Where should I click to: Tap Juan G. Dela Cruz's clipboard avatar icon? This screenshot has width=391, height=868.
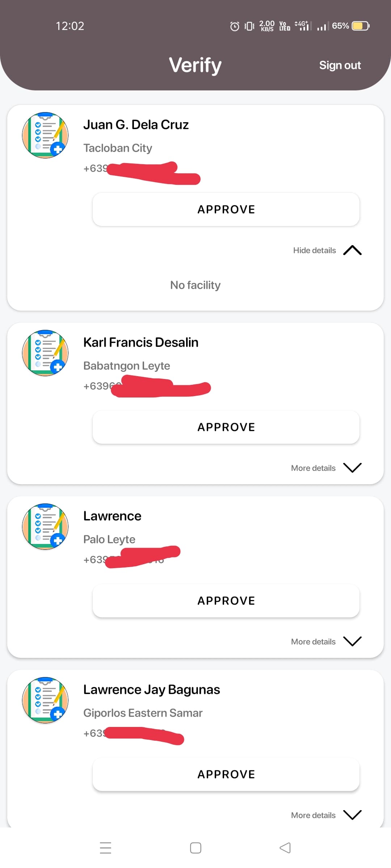click(45, 135)
